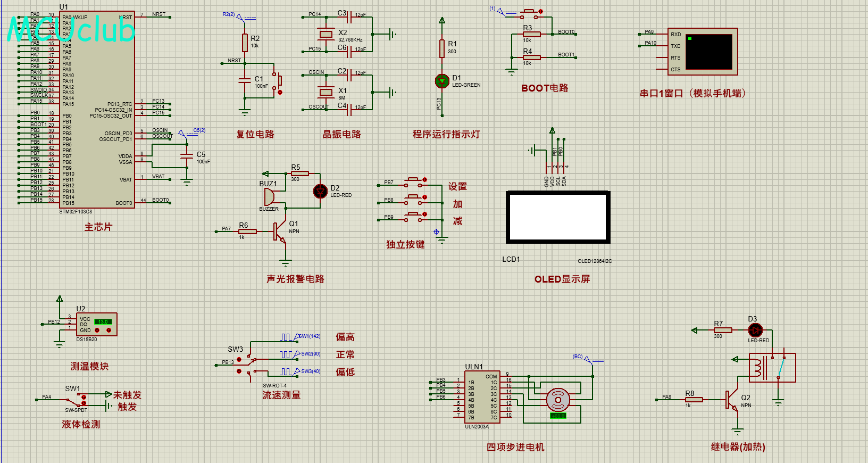Select the ULN2003A driver ULN1
The height and width of the screenshot is (463, 868).
pyautogui.click(x=482, y=396)
